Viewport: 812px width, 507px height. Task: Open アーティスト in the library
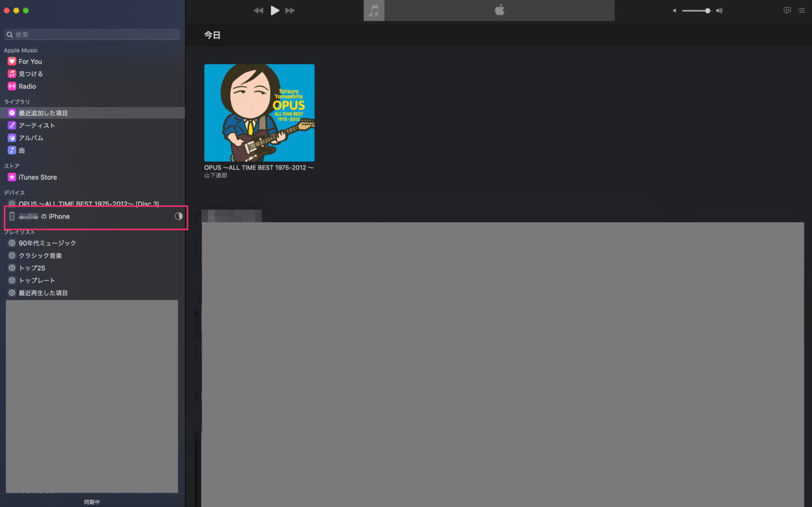(x=93, y=126)
